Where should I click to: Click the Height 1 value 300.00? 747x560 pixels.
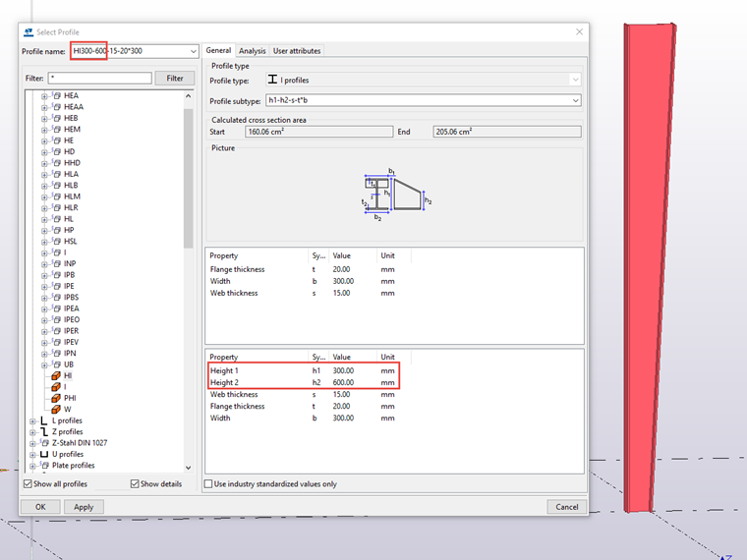point(343,370)
